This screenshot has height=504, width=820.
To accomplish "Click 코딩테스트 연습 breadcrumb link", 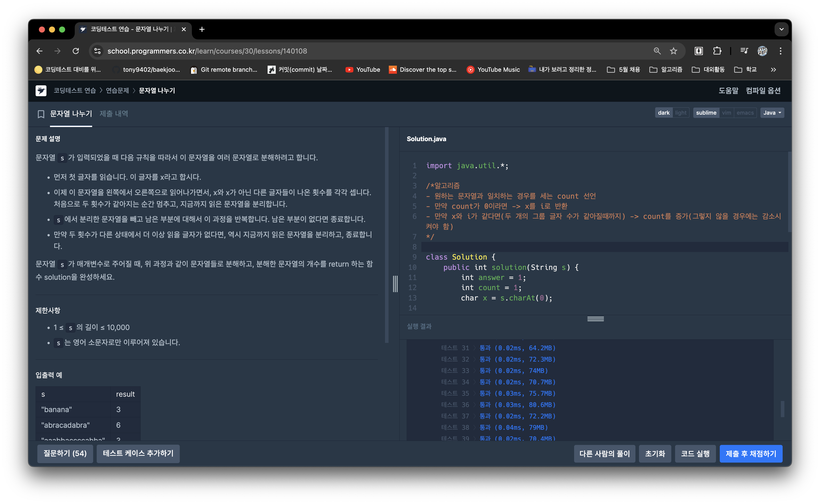I will (75, 91).
